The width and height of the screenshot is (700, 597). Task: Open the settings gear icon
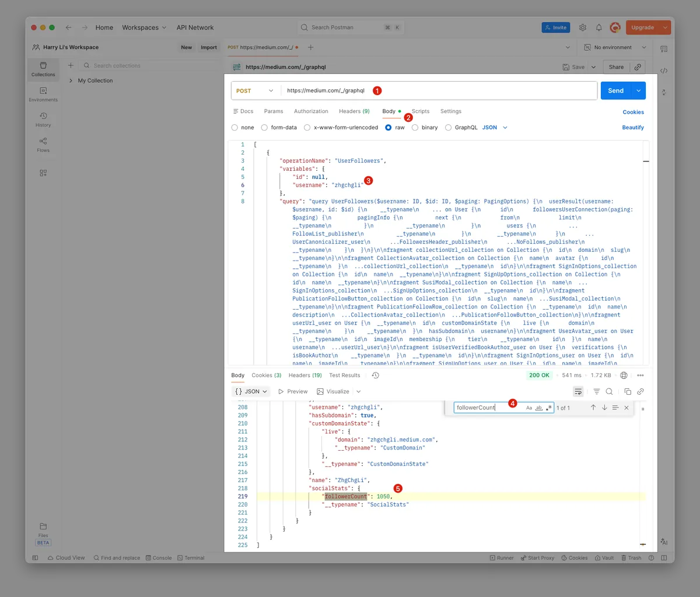tap(582, 27)
